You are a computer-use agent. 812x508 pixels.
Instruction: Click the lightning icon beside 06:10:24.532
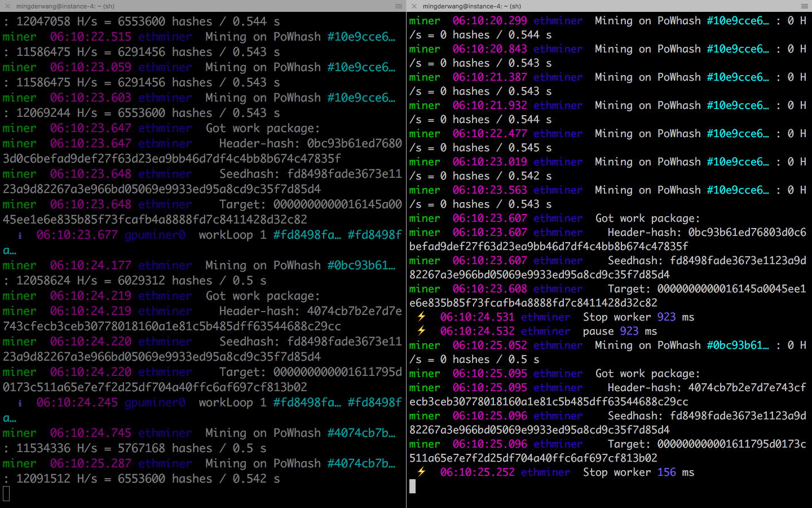421,331
